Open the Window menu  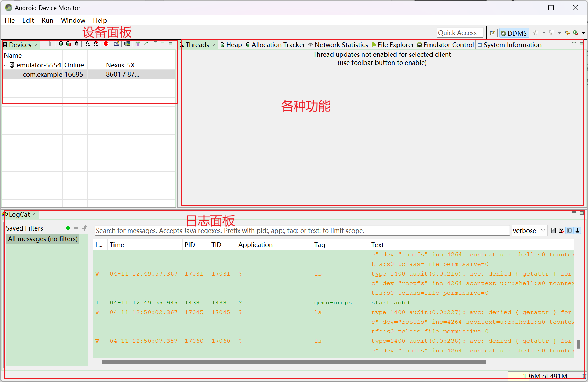[x=73, y=20]
